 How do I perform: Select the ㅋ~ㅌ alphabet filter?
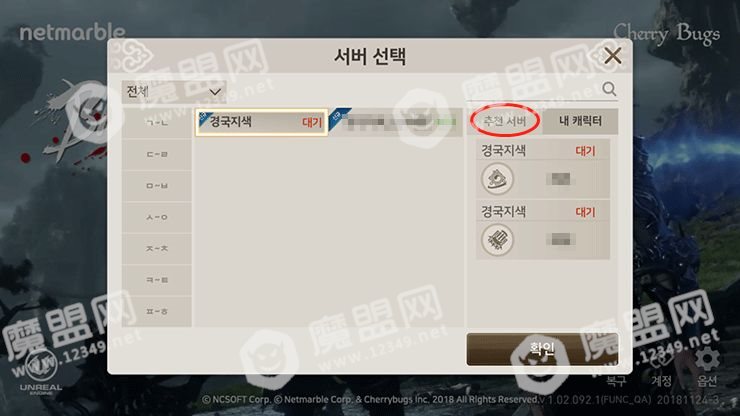pos(157,280)
